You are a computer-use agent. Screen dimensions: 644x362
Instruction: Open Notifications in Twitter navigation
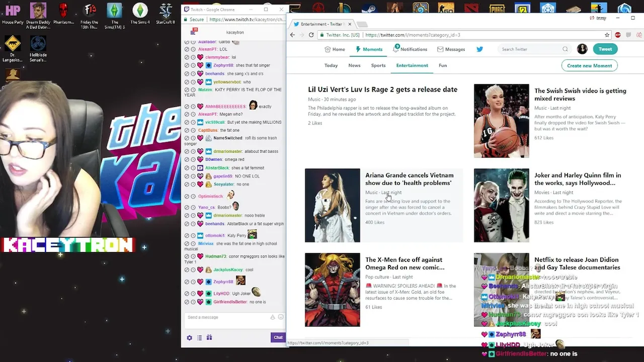(x=410, y=49)
